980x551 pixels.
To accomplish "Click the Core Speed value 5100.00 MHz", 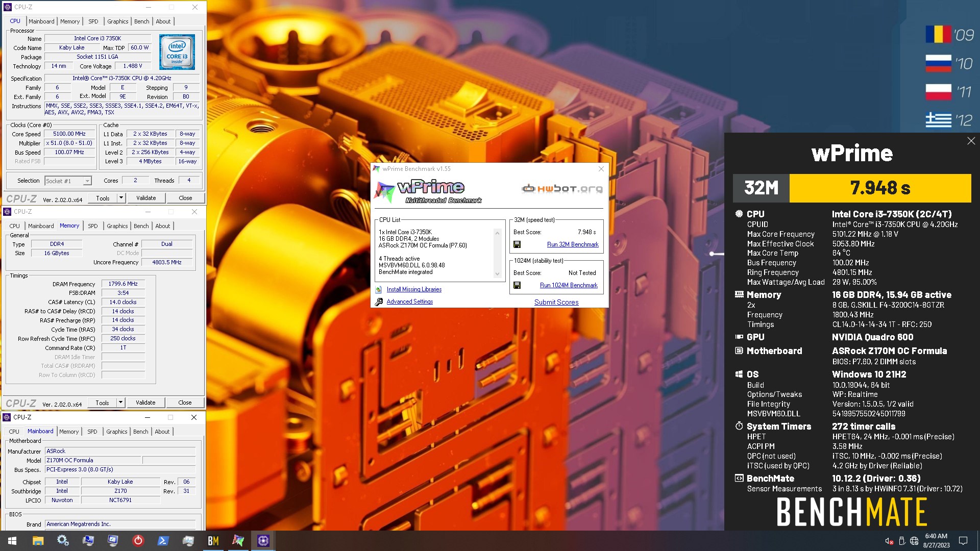I will (69, 134).
